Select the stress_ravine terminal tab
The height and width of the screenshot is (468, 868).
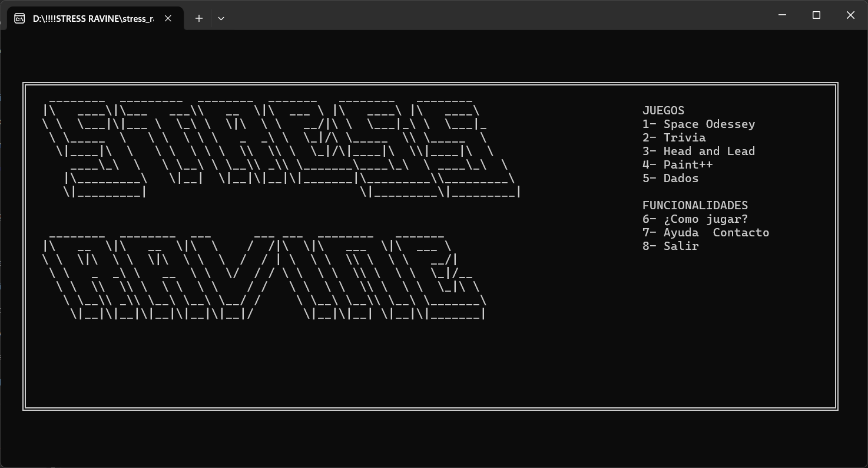[x=94, y=18]
